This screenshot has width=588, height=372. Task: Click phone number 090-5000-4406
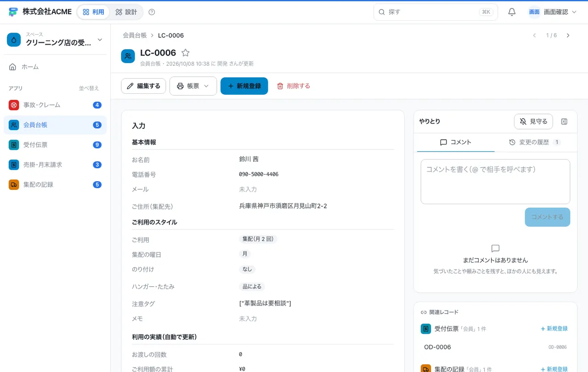[259, 174]
